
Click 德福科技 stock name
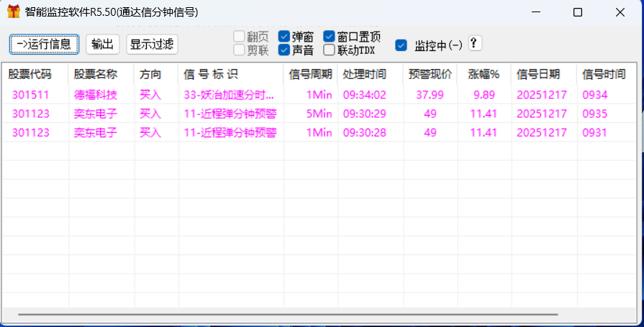tap(96, 95)
